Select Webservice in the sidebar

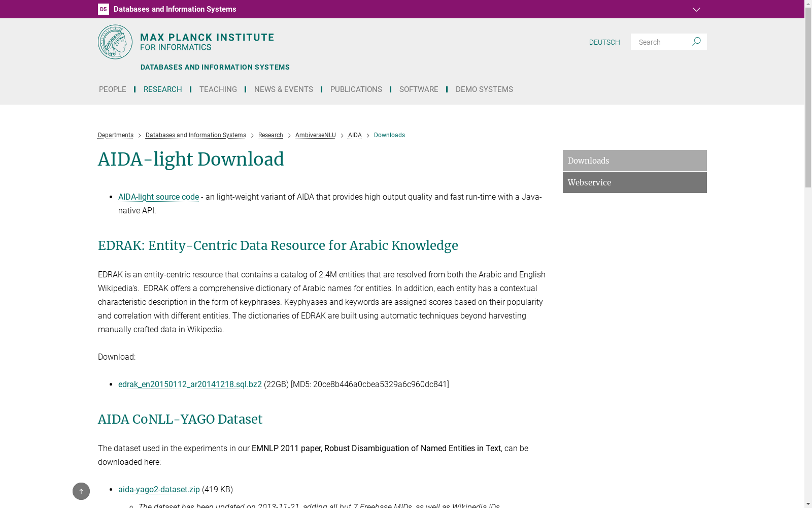(x=635, y=182)
